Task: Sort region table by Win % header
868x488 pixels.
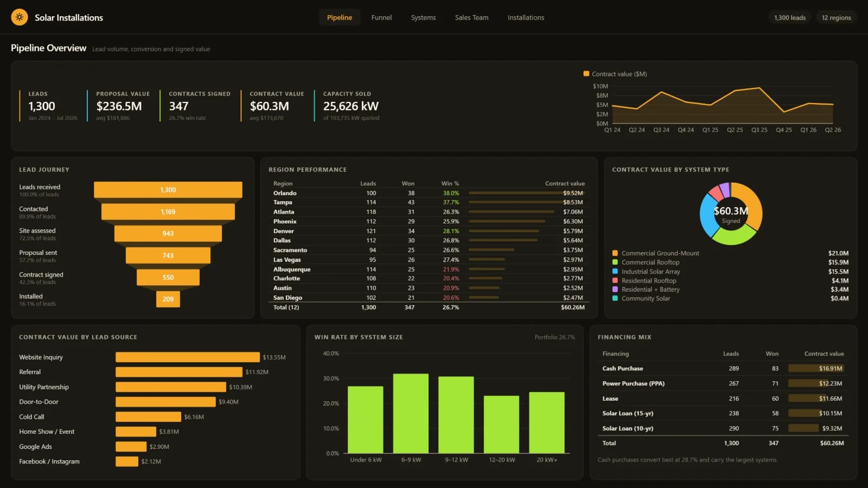Action: tap(450, 183)
